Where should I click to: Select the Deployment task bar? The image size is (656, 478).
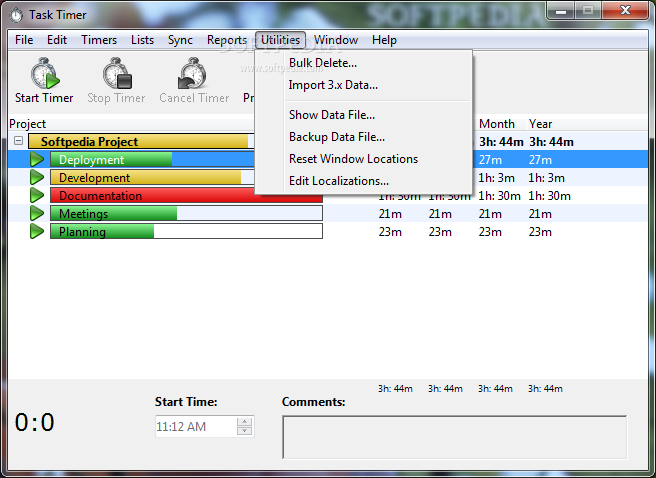tap(152, 159)
